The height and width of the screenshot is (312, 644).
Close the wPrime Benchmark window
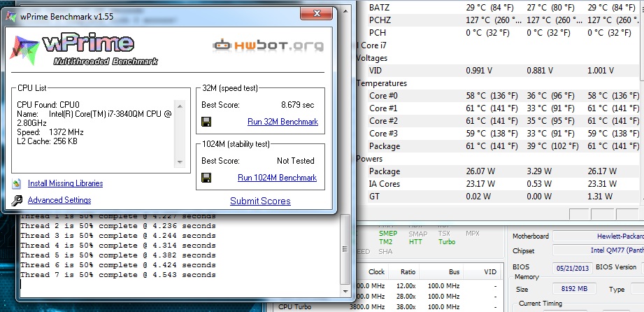[x=316, y=13]
